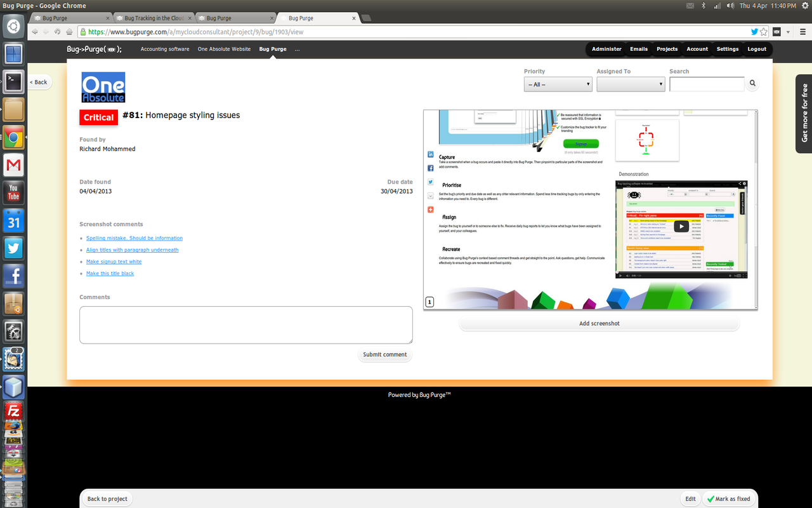812x508 pixels.
Task: Open the Twitter dock icon
Action: (13, 248)
